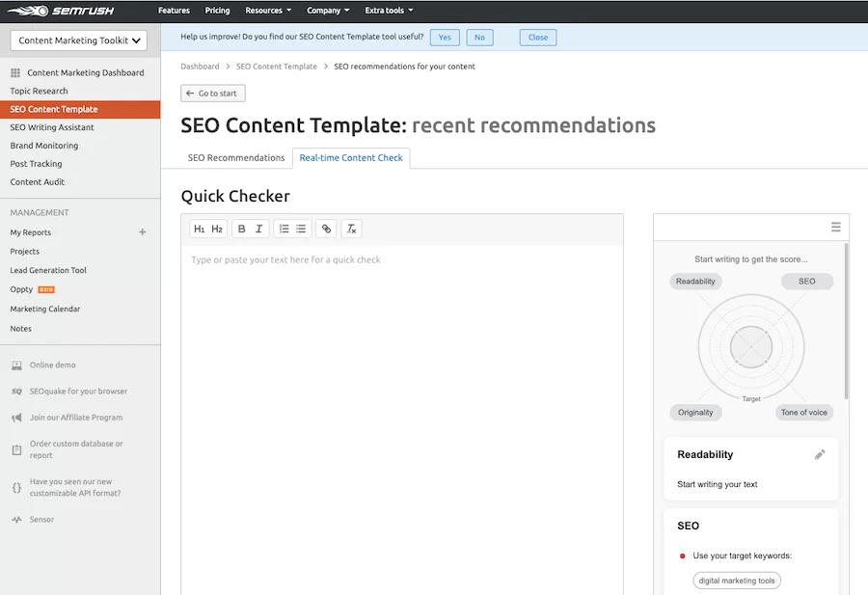The height and width of the screenshot is (595, 868).
Task: Edit Readability settings with pencil icon
Action: (x=820, y=454)
